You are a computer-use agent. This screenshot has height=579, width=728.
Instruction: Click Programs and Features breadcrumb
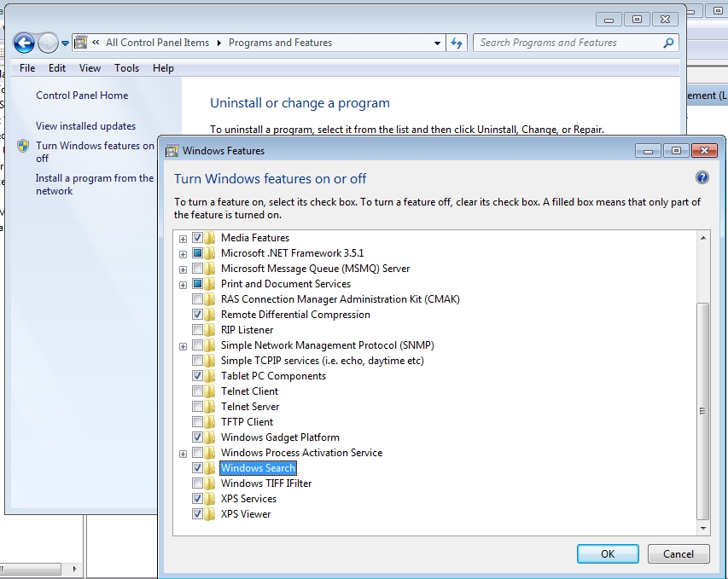click(280, 43)
